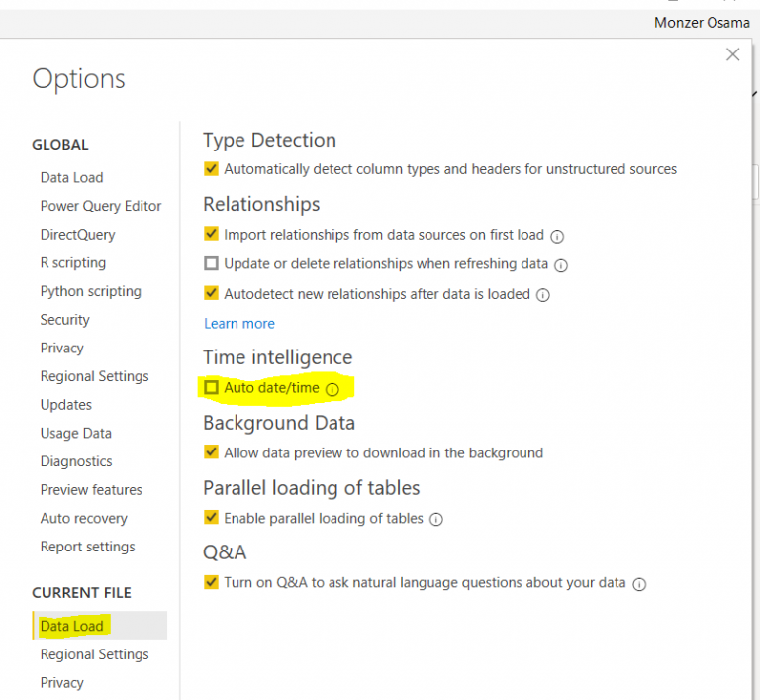Uncheck Automatically detect column types checkbox
The image size is (760, 700).
[211, 169]
